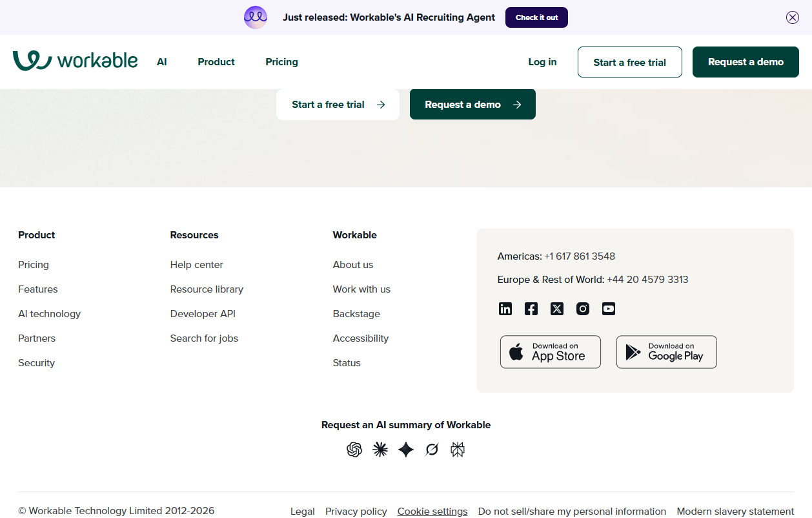Image resolution: width=812 pixels, height=518 pixels.
Task: Click the 'Resources' footer column heading
Action: [x=194, y=235]
